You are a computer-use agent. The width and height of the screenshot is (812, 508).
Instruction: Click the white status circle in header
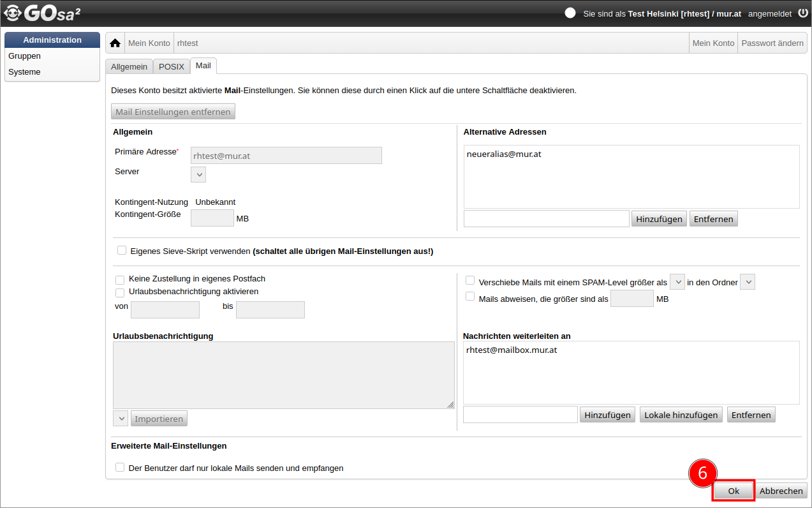(x=570, y=13)
